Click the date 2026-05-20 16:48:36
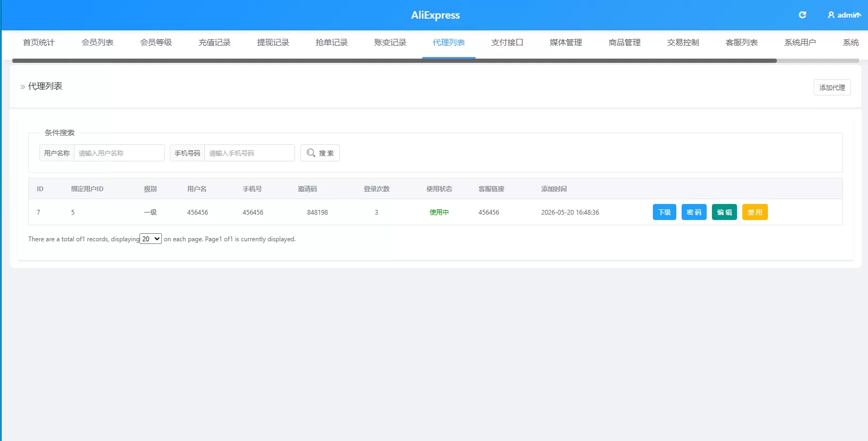868x441 pixels. 570,212
